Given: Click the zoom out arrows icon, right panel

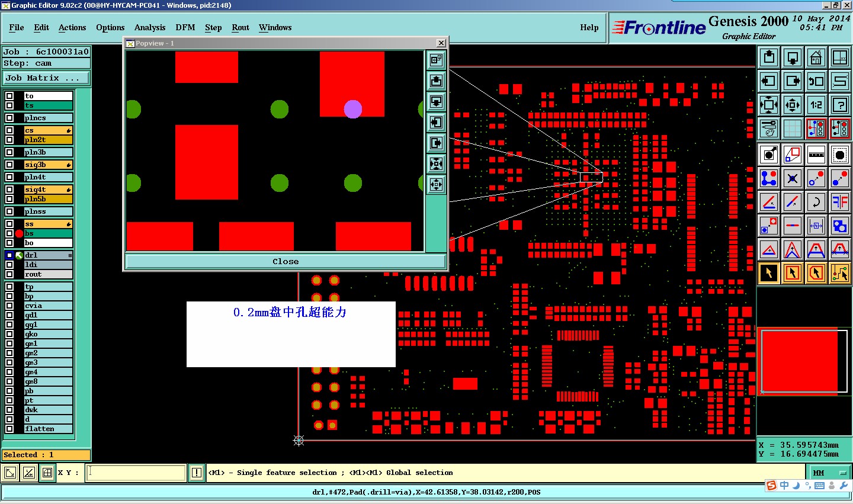Looking at the screenshot, I should pyautogui.click(x=793, y=105).
